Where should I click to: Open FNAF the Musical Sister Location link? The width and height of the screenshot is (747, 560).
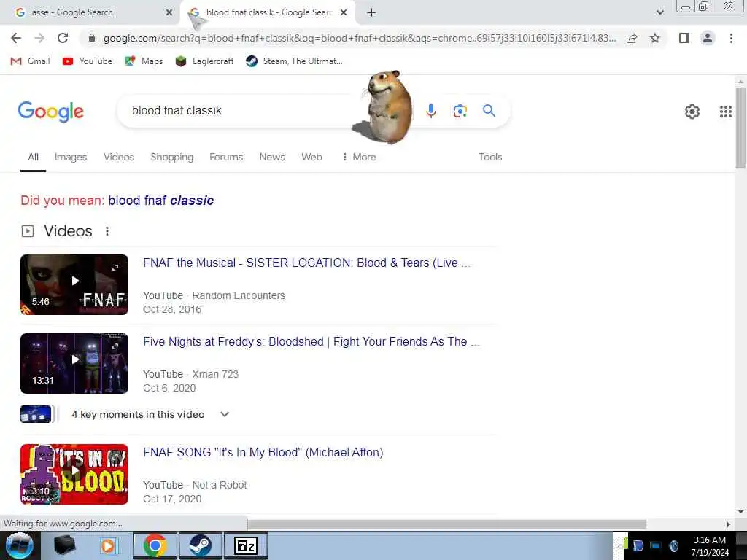point(307,262)
